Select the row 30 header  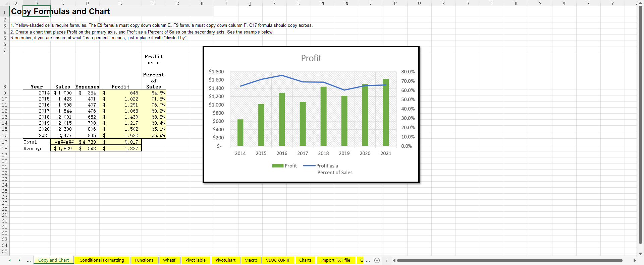point(5,221)
